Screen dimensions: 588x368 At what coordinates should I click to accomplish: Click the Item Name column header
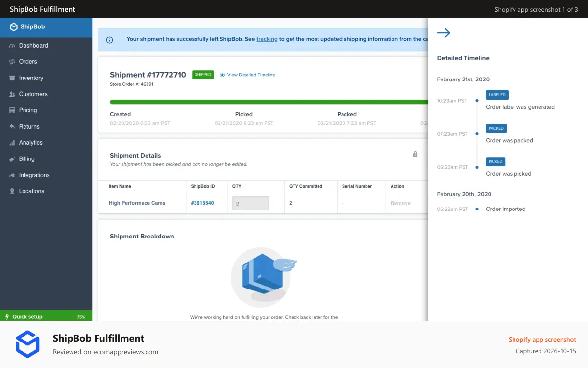[120, 186]
